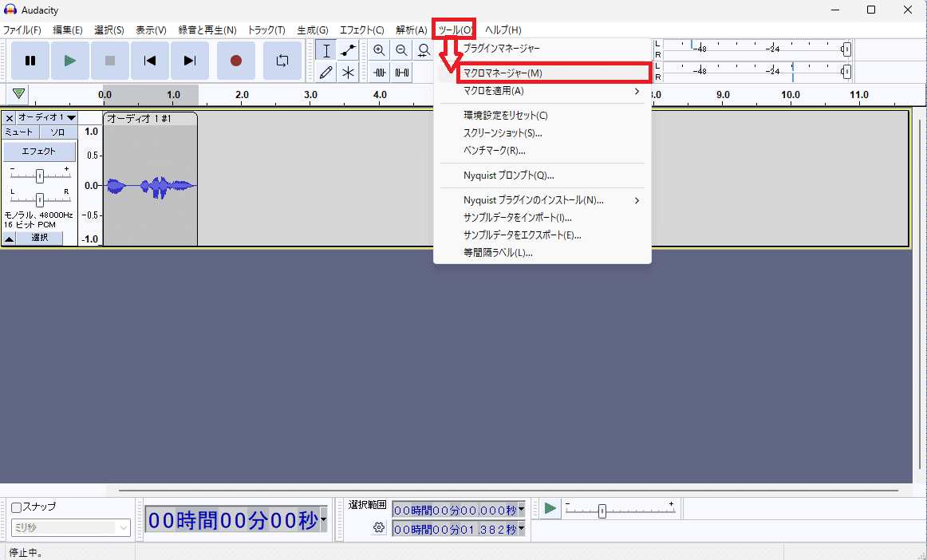This screenshot has height=560, width=927.
Task: Open the selection end time format dropdown
Action: coord(521,529)
